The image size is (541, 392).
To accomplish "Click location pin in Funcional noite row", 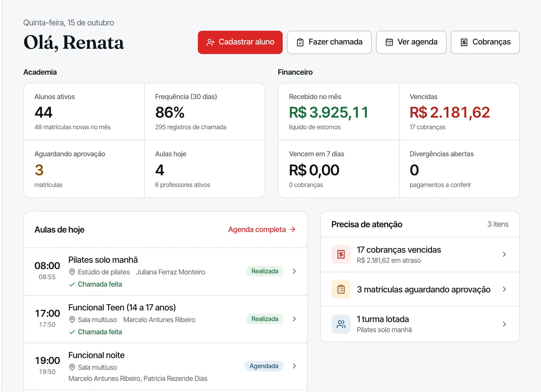I will [72, 367].
